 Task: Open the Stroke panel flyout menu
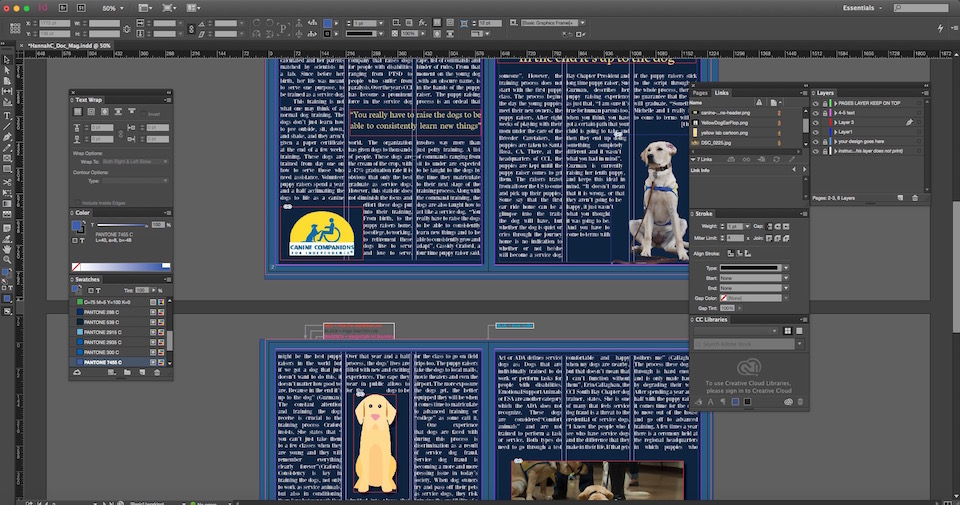(804, 214)
